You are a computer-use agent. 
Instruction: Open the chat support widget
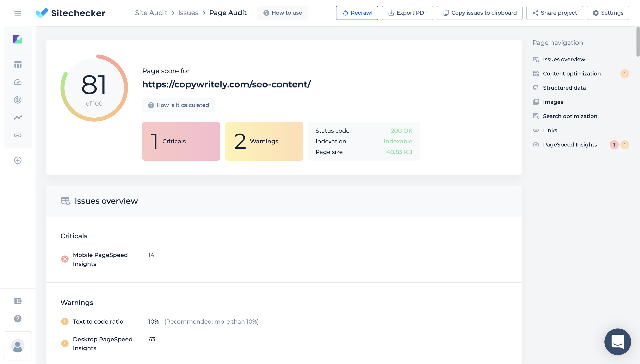[x=618, y=342]
